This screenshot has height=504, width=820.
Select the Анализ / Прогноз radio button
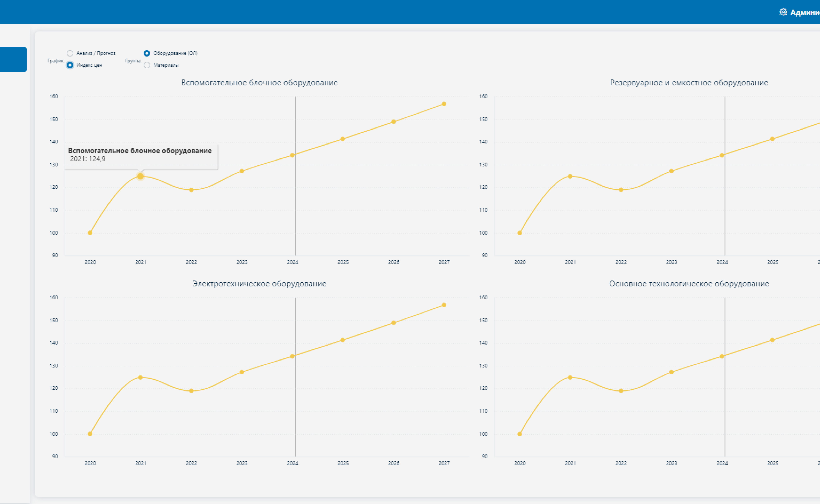[x=70, y=53]
